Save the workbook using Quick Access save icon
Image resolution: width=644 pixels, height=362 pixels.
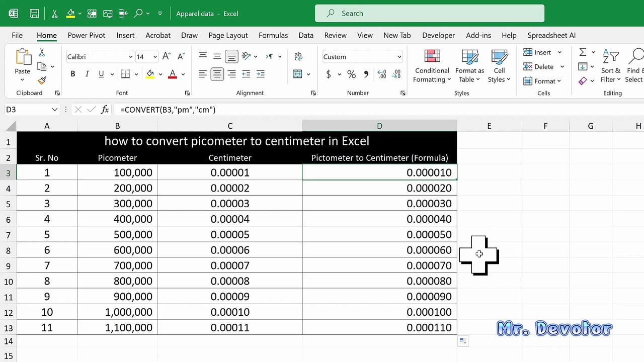(x=34, y=14)
